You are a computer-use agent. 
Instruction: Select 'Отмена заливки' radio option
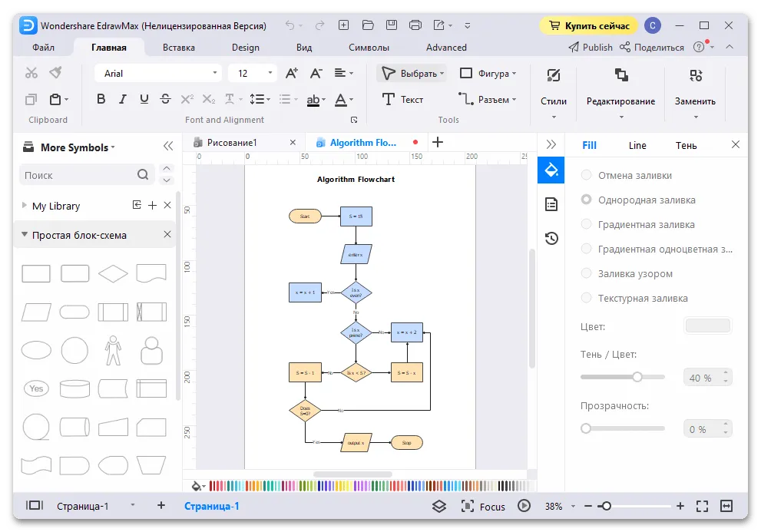[x=586, y=175]
